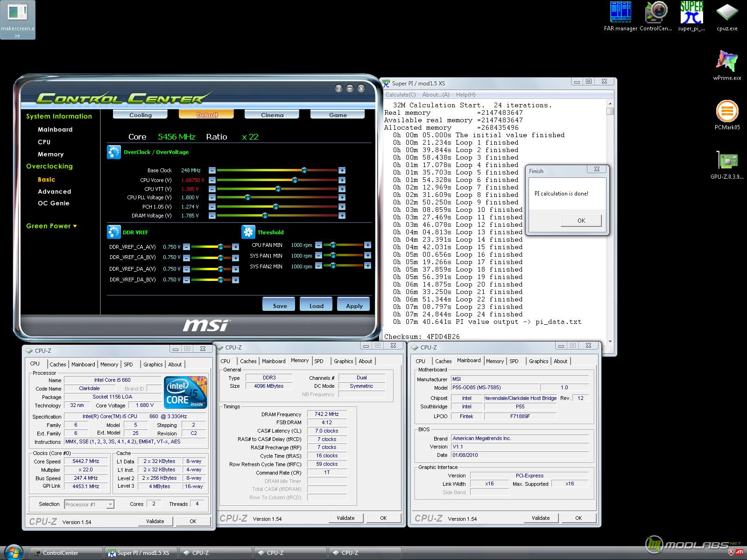
Task: Click the help question mark in Control Center
Action: [339, 89]
